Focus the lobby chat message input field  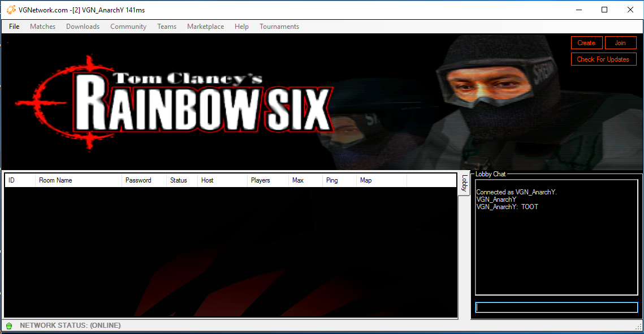coord(556,307)
